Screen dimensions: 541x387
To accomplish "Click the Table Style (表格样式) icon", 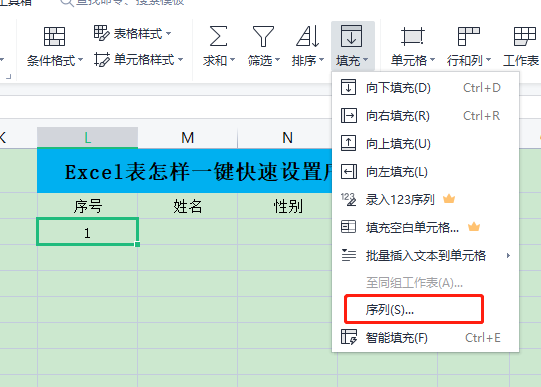I will (x=101, y=33).
